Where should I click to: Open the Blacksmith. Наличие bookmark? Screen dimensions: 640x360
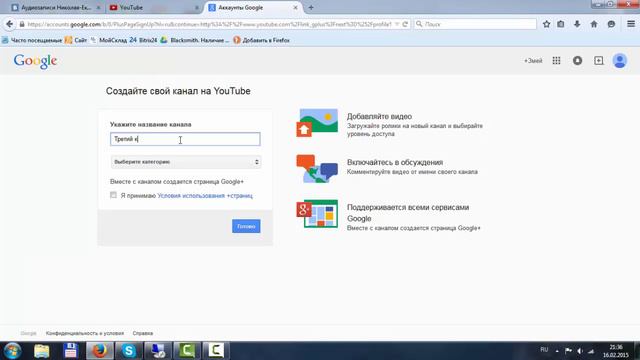pyautogui.click(x=195, y=40)
